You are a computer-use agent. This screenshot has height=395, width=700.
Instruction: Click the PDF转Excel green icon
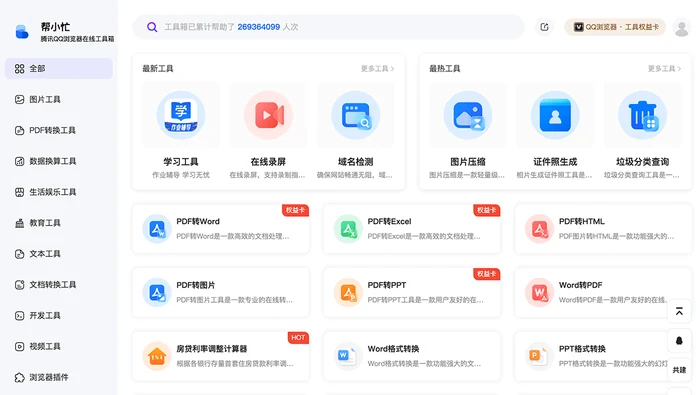(348, 229)
